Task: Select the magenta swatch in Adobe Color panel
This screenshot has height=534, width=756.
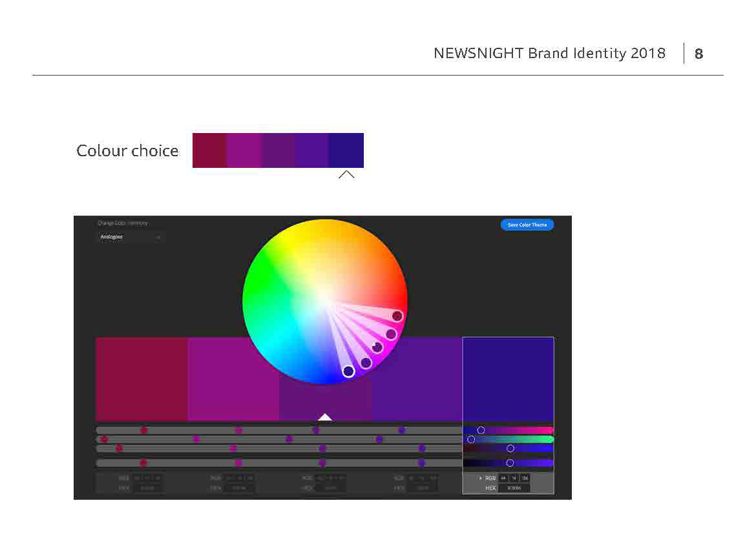Action: pos(233,379)
